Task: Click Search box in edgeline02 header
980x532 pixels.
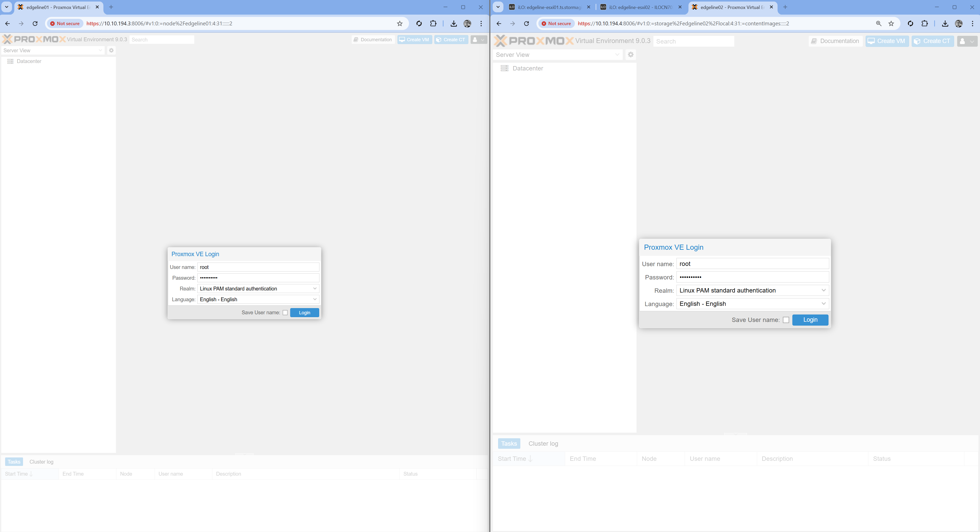Action: [x=694, y=41]
